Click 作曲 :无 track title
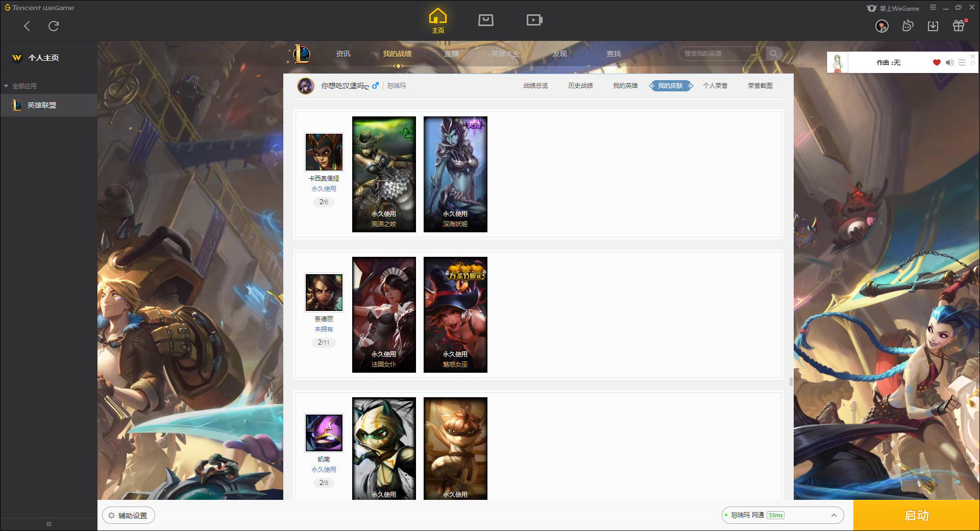The width and height of the screenshot is (980, 531). (888, 63)
